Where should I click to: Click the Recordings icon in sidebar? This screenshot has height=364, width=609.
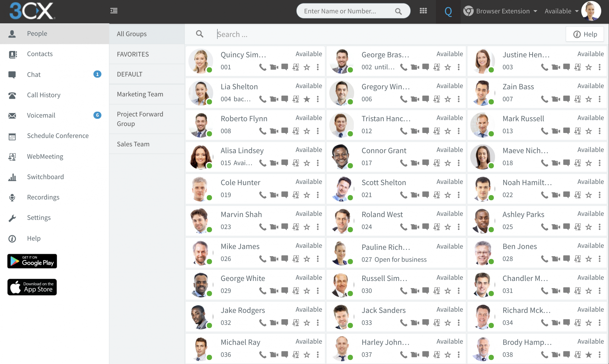[x=12, y=197]
